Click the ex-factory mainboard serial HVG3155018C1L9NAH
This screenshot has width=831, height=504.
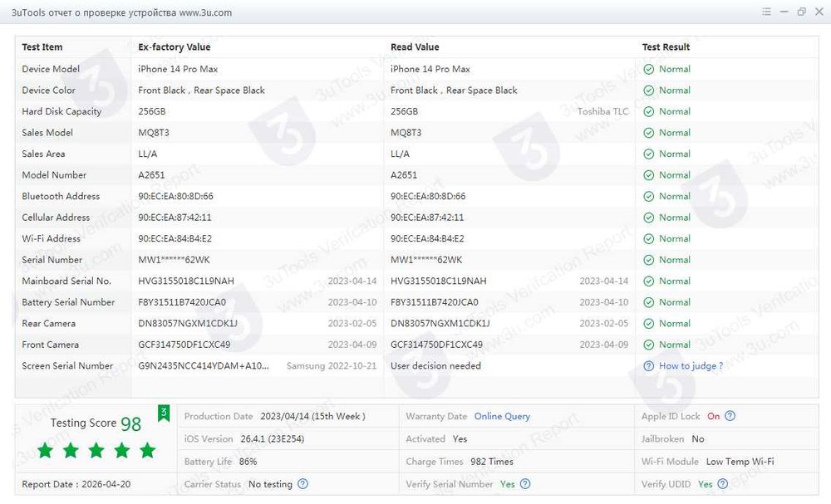coord(186,281)
